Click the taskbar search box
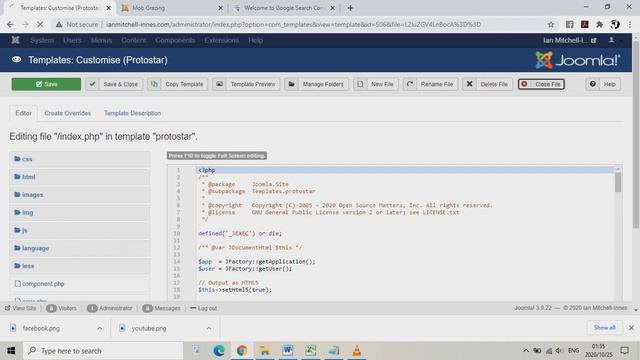The width and height of the screenshot is (640, 360). coord(103,351)
